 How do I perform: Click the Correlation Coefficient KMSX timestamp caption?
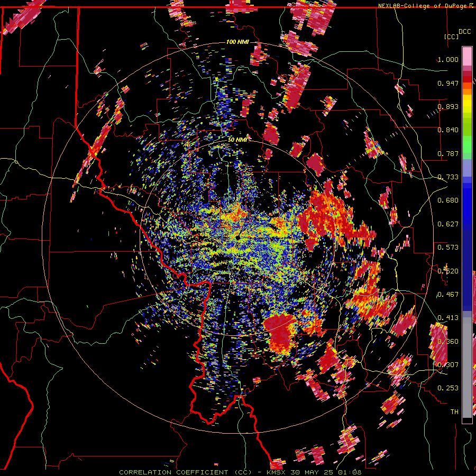(x=240, y=472)
